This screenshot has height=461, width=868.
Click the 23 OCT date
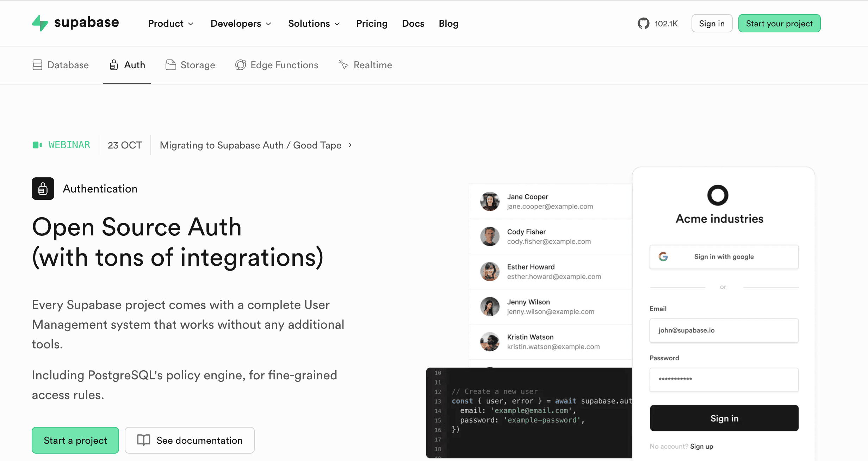point(125,145)
